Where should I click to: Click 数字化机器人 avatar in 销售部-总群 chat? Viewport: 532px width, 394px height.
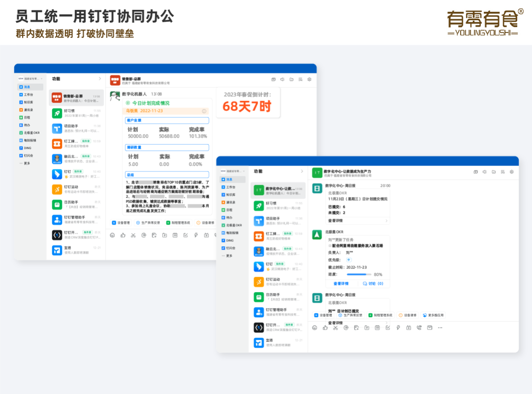[x=115, y=96]
